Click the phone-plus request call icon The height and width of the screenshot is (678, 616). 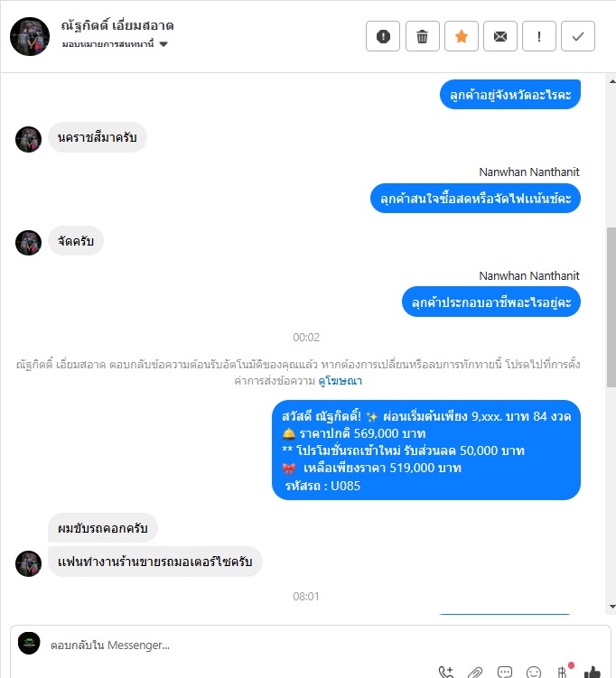(446, 672)
